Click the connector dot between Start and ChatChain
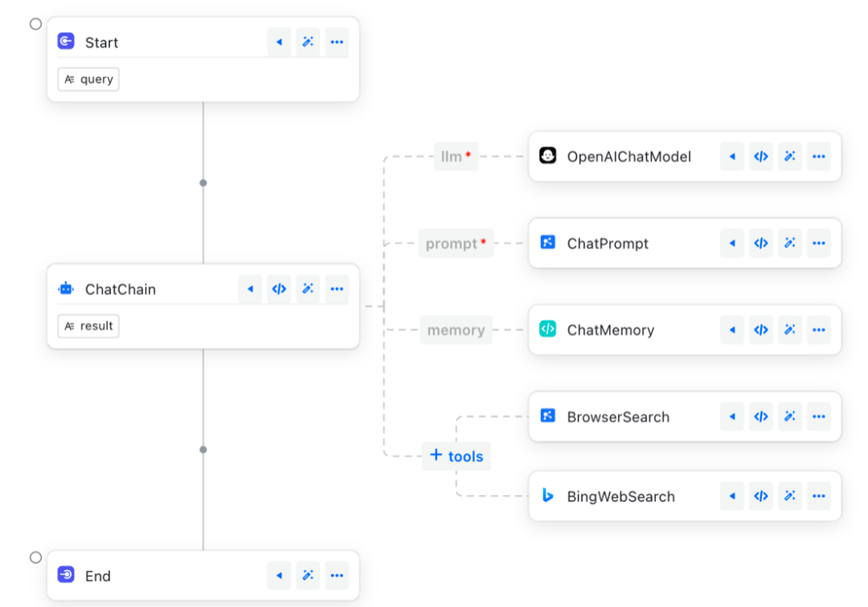 point(203,183)
